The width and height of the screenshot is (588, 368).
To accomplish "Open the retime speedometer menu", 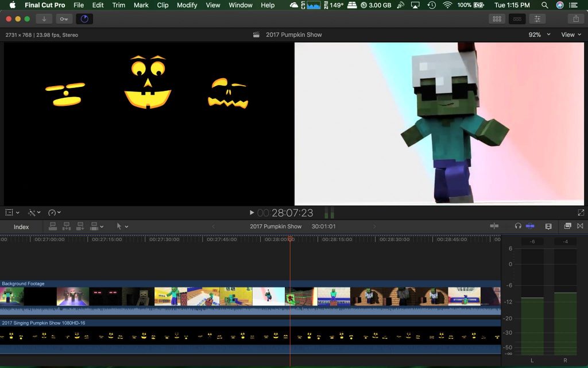I will (55, 213).
